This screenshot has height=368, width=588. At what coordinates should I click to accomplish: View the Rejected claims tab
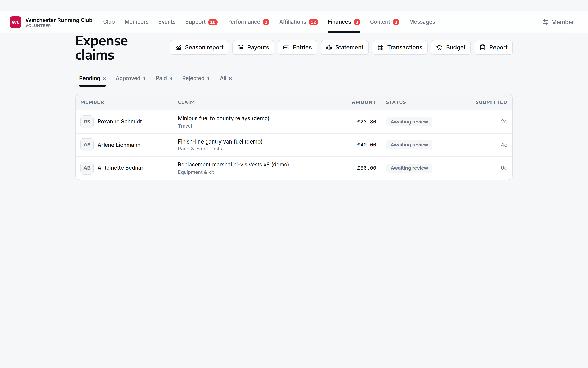pos(196,78)
